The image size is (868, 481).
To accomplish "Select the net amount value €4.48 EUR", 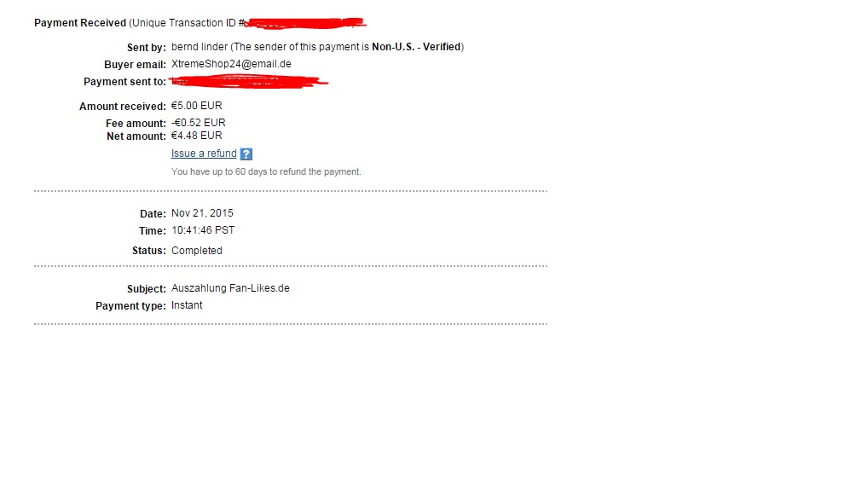I will 196,135.
